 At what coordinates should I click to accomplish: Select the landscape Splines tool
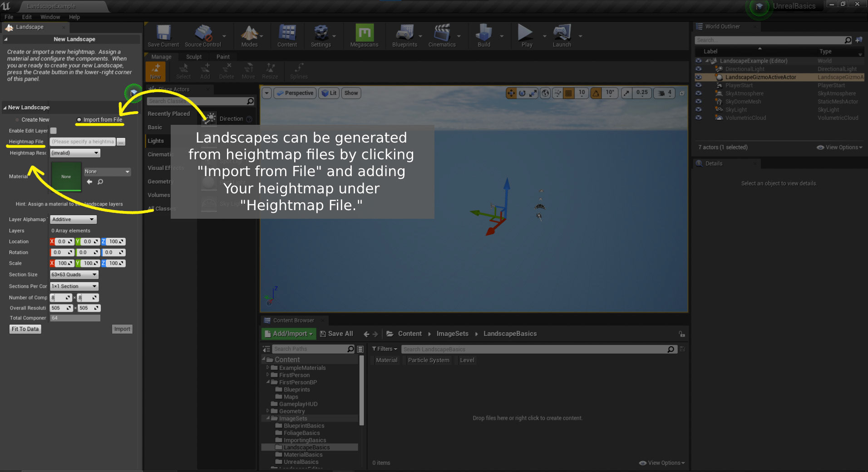tap(299, 71)
